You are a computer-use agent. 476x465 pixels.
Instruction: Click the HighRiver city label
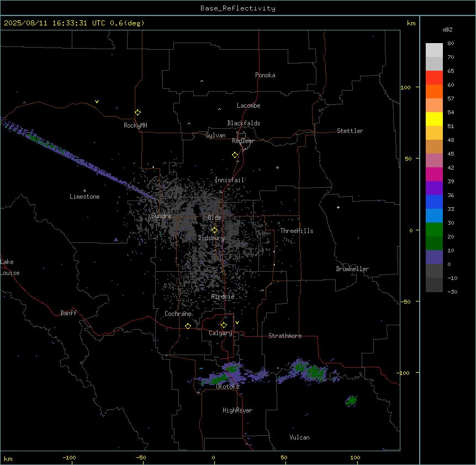click(237, 410)
